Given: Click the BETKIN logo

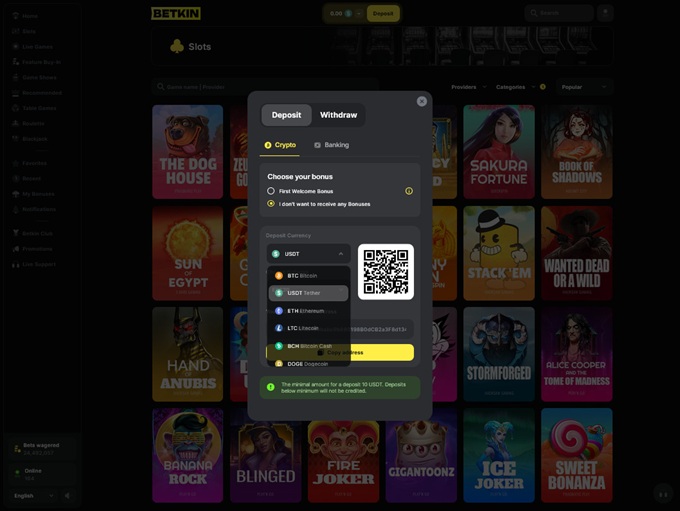Looking at the screenshot, I should (176, 14).
